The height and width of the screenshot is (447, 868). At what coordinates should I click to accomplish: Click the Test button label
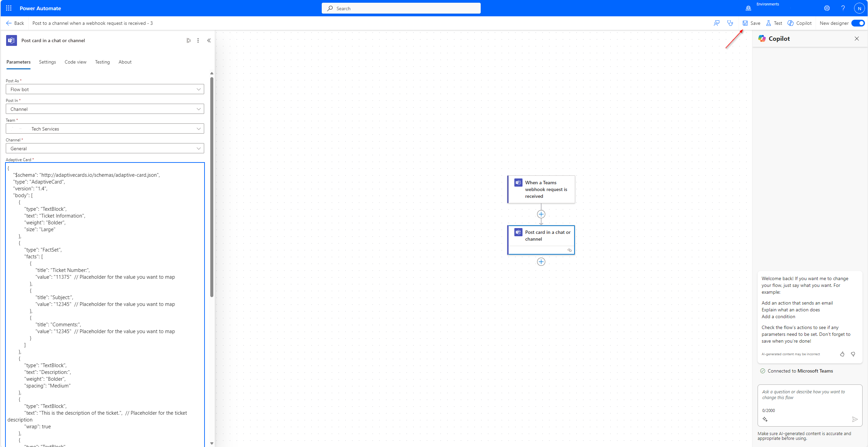(778, 23)
